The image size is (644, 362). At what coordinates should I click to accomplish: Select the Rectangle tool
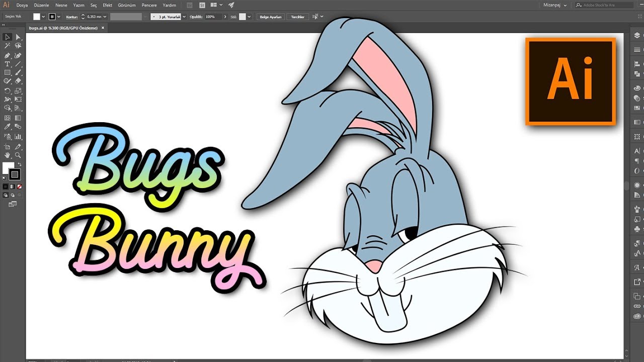(x=8, y=72)
